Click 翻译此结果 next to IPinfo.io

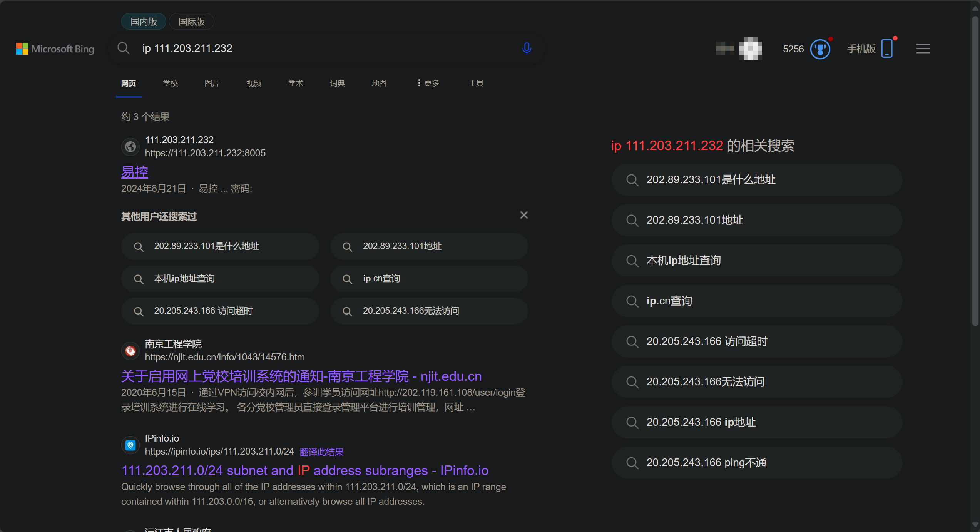coord(321,451)
